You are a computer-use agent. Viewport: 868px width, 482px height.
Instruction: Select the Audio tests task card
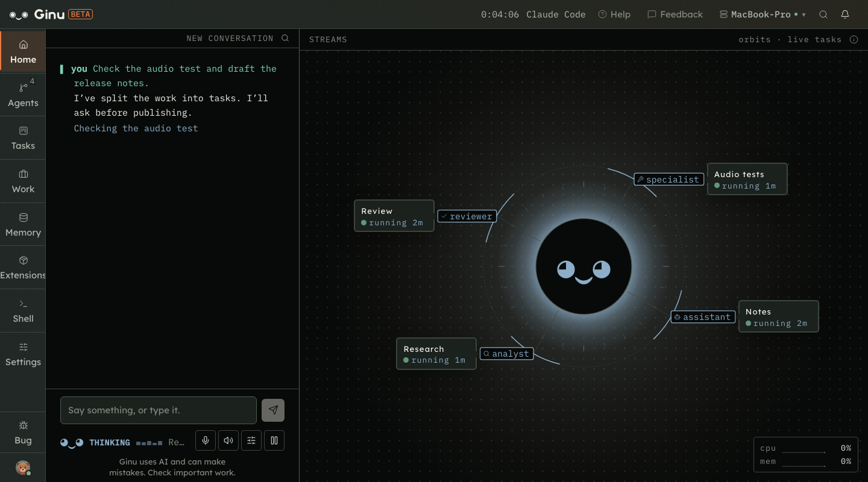tap(747, 179)
